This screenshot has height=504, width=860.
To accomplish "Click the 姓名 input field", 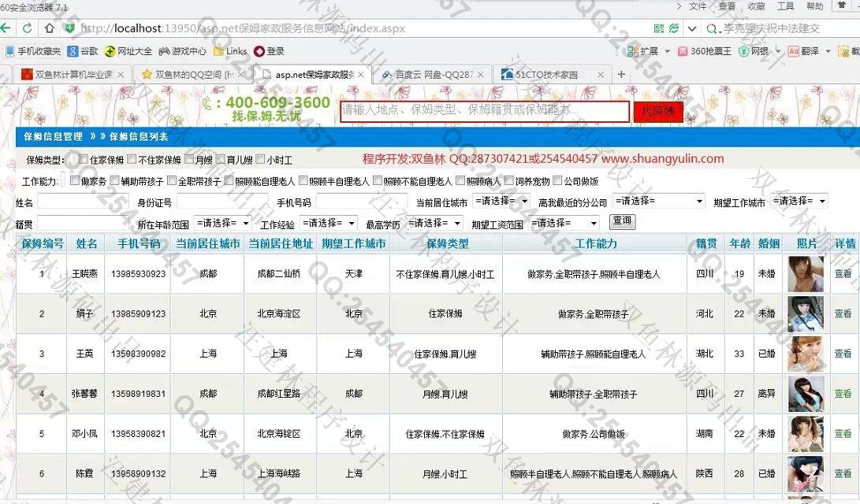I will click(83, 202).
